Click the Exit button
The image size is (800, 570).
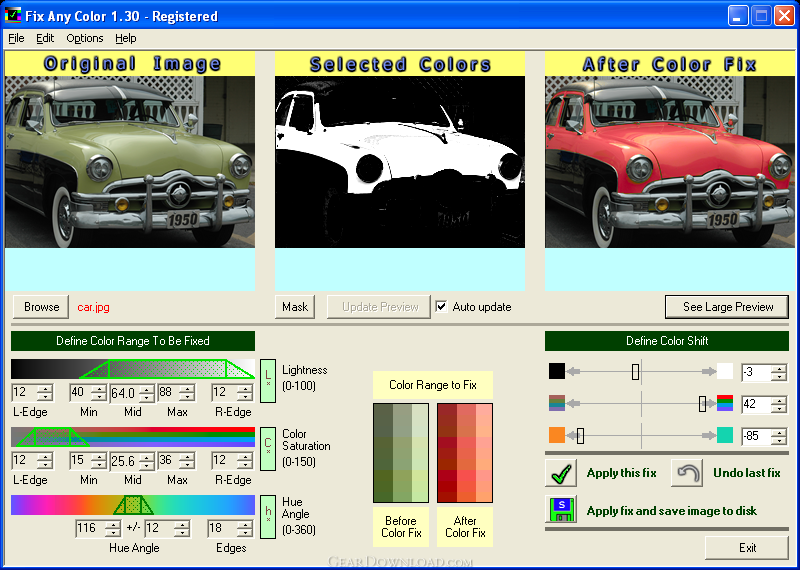747,548
